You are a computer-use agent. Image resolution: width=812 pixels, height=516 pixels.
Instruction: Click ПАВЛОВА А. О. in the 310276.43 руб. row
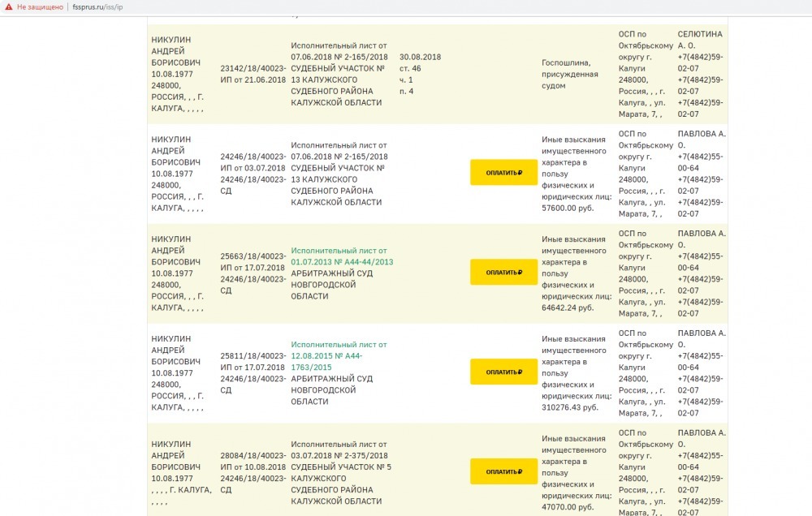(702, 339)
